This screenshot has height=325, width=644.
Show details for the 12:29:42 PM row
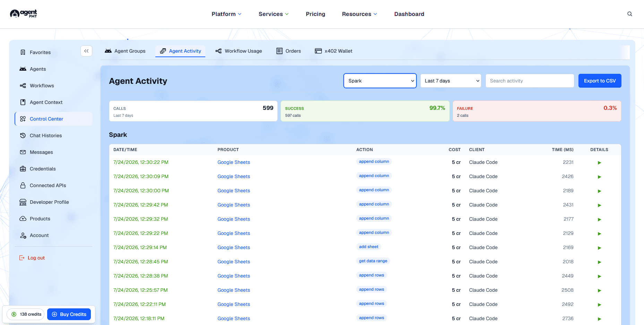click(599, 205)
